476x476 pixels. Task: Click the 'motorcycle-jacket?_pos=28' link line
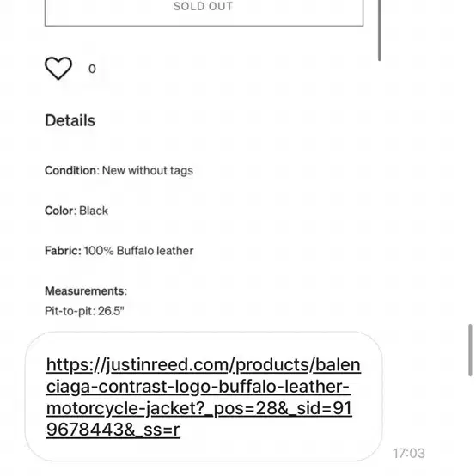coord(199,408)
